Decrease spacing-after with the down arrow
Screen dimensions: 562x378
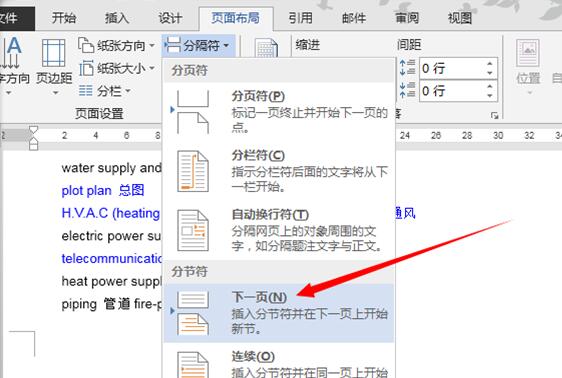pyautogui.click(x=490, y=96)
